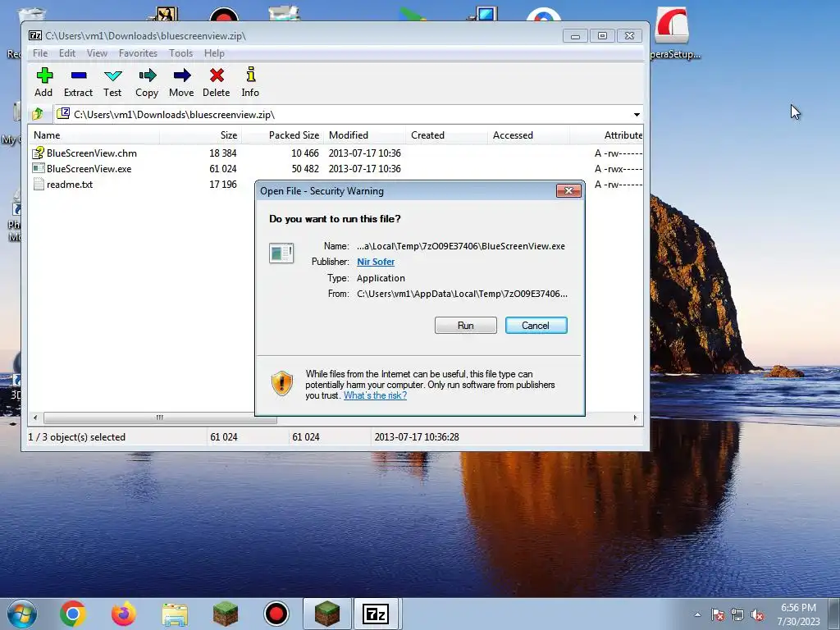
Task: Click the OperaSetup desktop icon
Action: click(674, 33)
